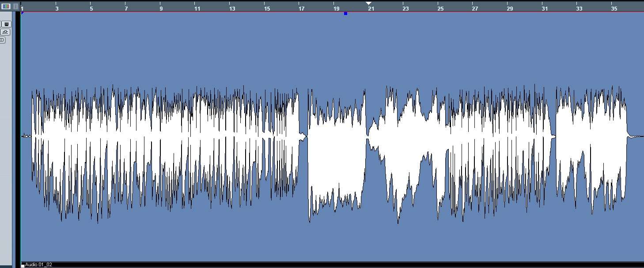Click ruler position bar 11
The image size is (644, 268).
coord(197,8)
